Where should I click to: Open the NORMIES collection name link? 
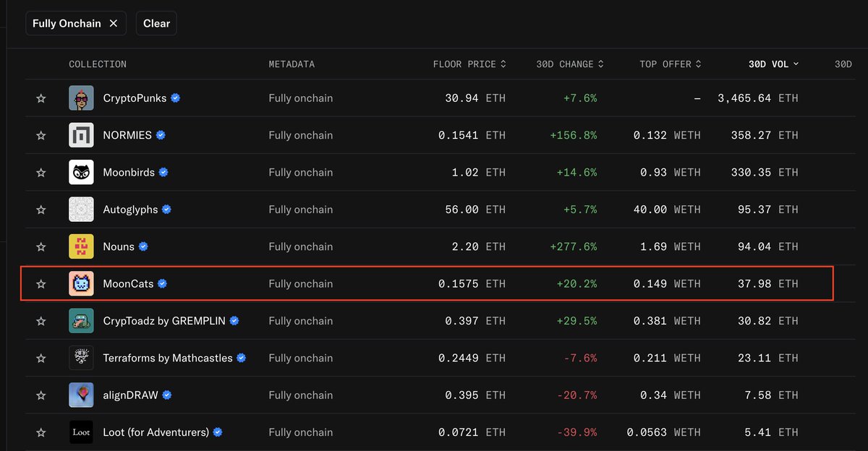127,135
